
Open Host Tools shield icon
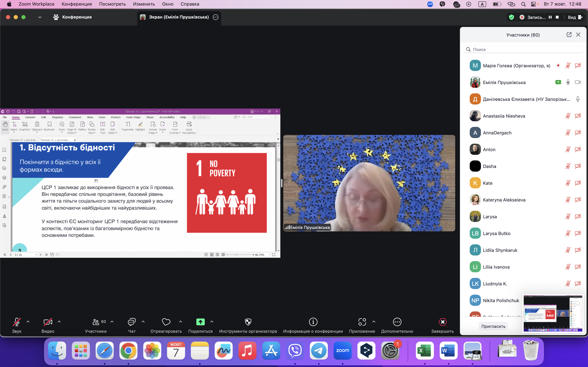click(x=248, y=322)
